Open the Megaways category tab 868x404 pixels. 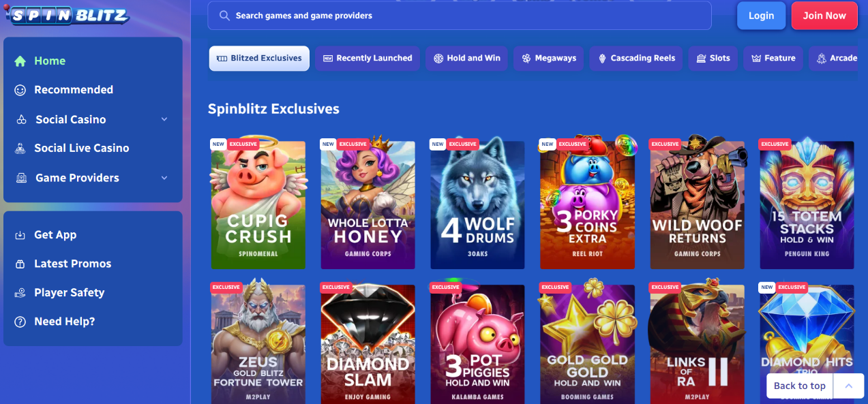pos(549,59)
